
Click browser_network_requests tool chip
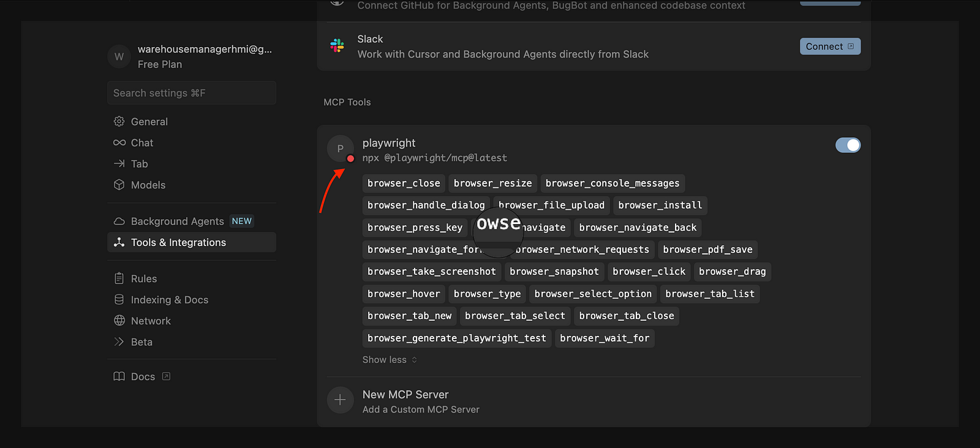click(x=582, y=249)
